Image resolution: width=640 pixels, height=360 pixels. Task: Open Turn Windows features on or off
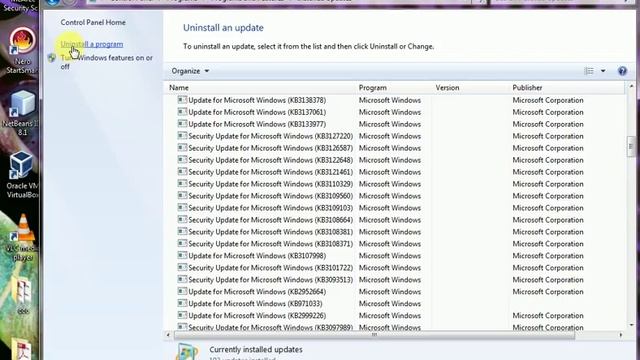[107, 62]
